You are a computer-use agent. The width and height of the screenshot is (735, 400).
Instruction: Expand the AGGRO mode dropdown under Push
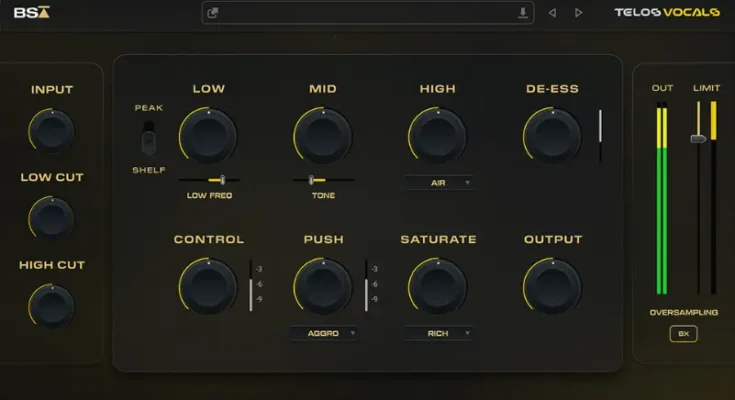point(323,333)
